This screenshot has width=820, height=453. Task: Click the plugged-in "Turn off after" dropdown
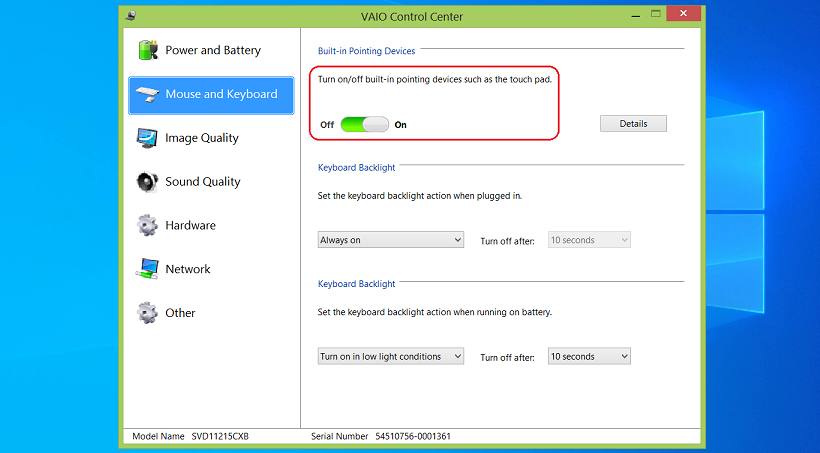[x=589, y=240]
